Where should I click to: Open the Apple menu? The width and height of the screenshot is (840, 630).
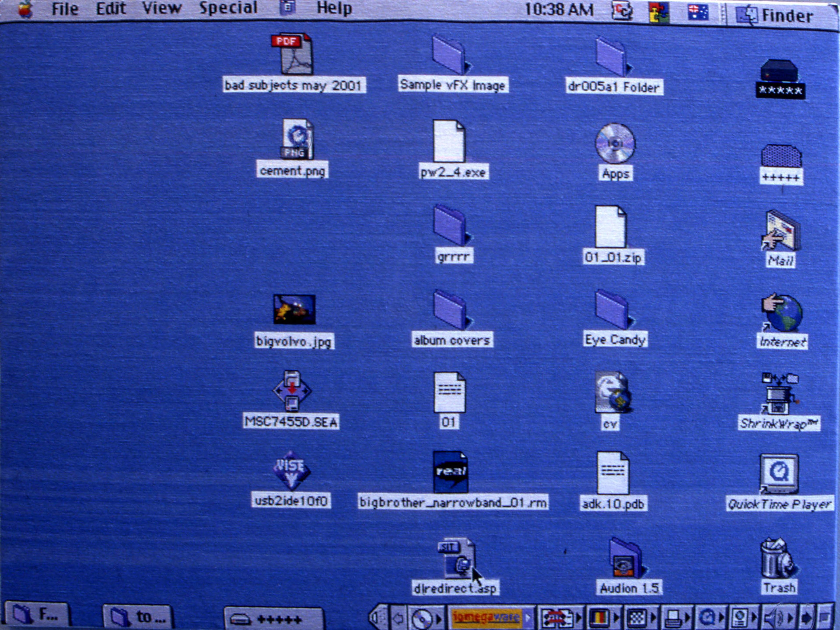25,9
